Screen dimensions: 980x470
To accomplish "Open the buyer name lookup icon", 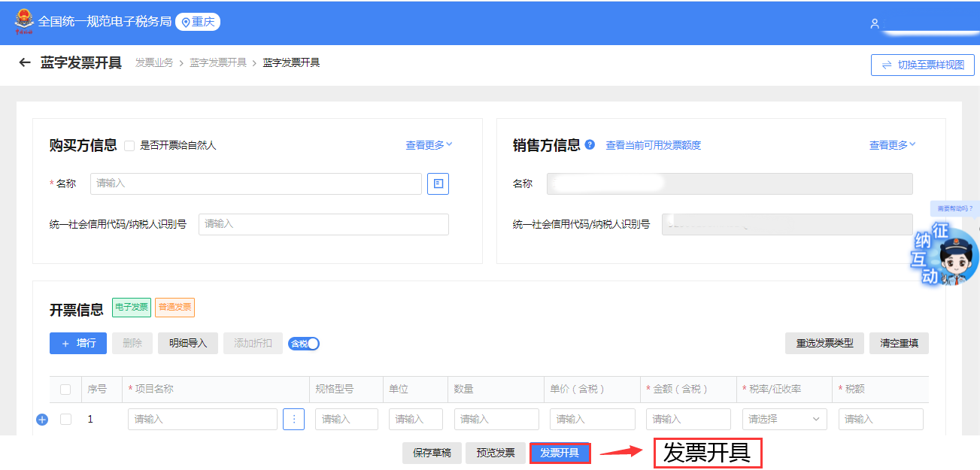I will pyautogui.click(x=438, y=183).
